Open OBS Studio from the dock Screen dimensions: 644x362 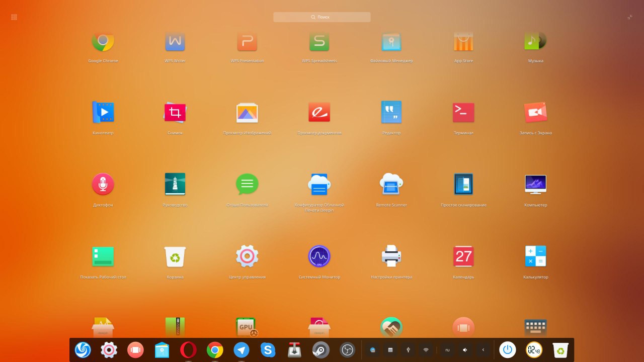point(348,350)
